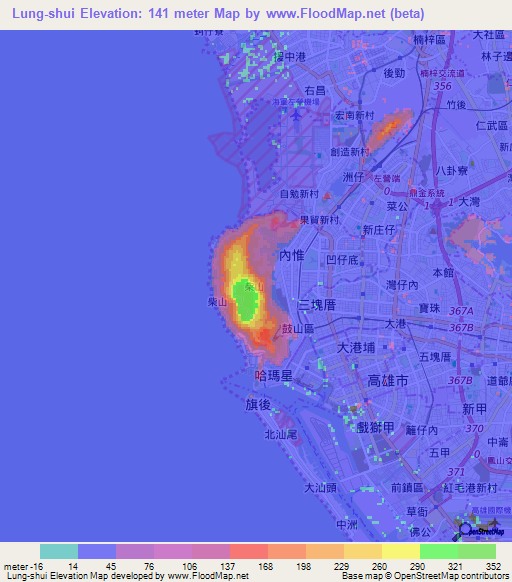Click the 菜公 map label
This screenshot has height=582, width=512.
[397, 206]
